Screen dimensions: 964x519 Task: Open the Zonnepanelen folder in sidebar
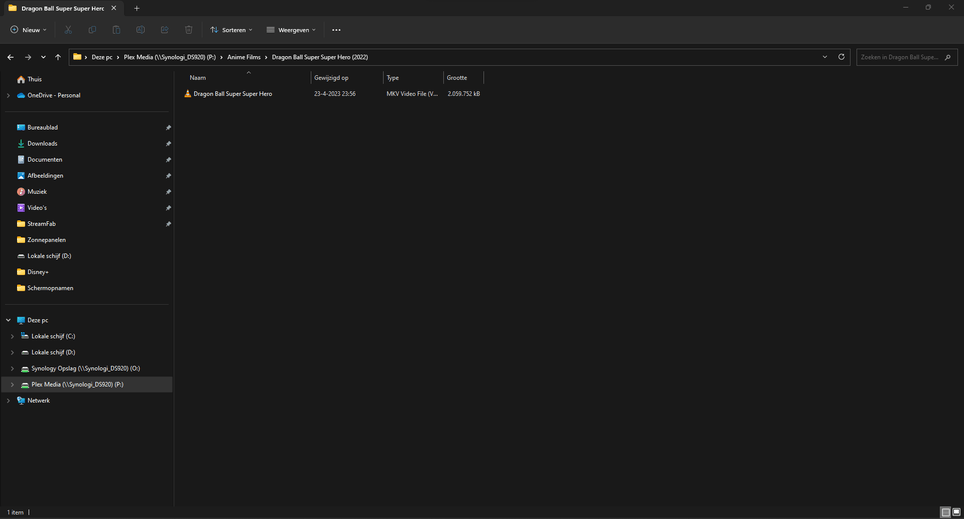(46, 240)
